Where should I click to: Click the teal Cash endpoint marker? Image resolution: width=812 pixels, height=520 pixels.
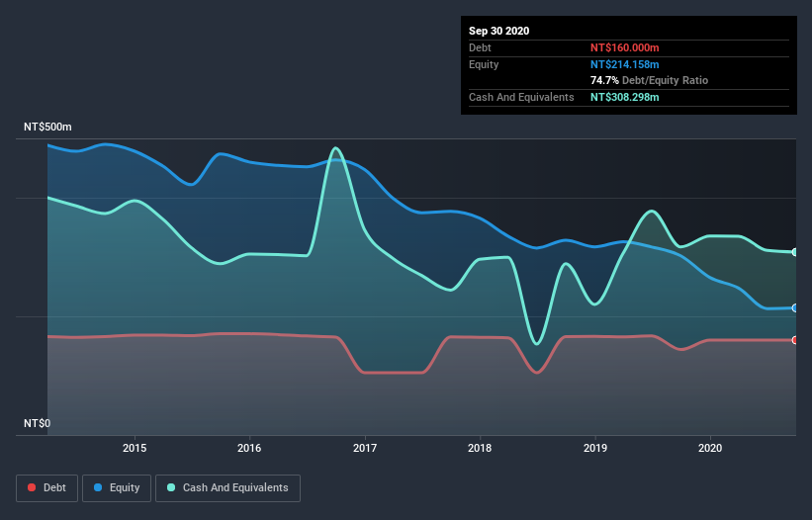[x=795, y=252]
